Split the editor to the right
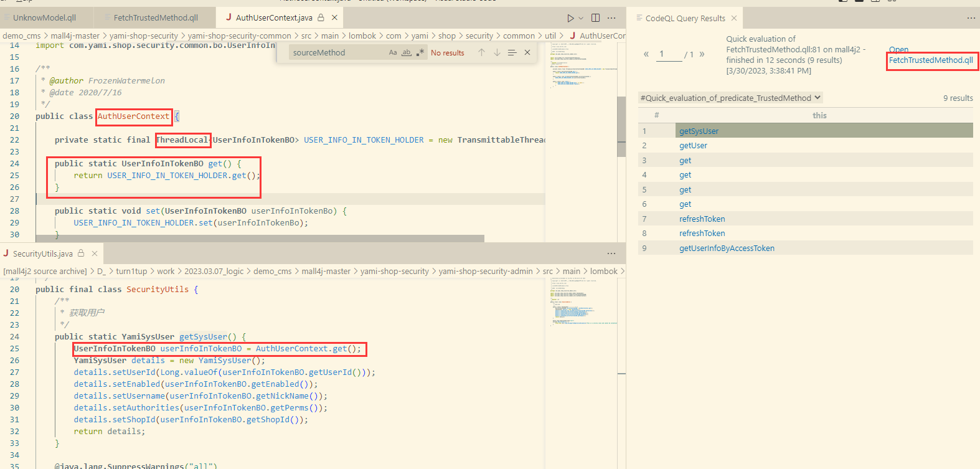 coord(595,18)
